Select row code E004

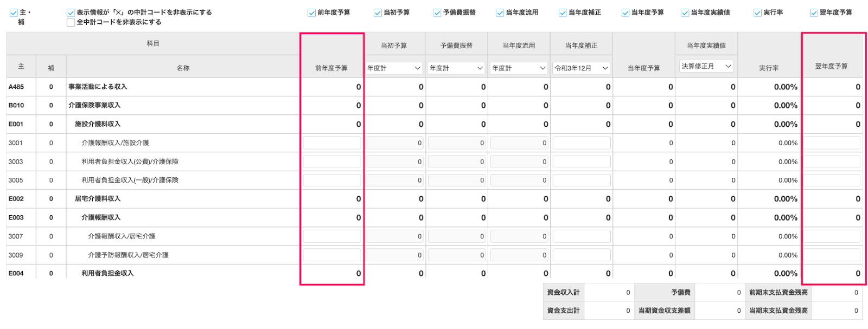(16, 273)
